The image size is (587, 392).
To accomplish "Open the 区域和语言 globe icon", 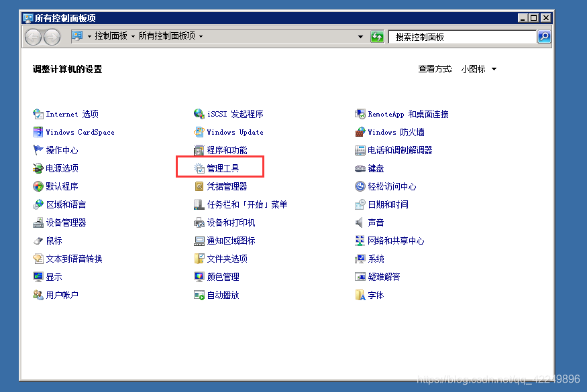I will pyautogui.click(x=38, y=204).
